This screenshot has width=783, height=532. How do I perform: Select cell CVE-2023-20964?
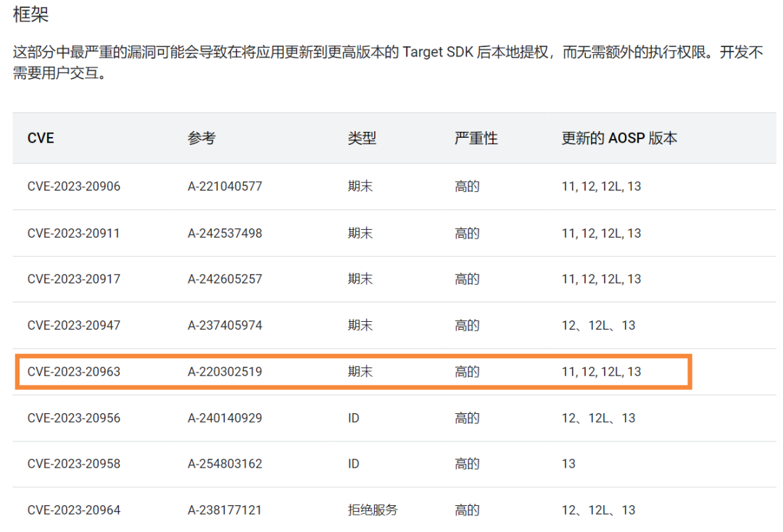pyautogui.click(x=74, y=510)
